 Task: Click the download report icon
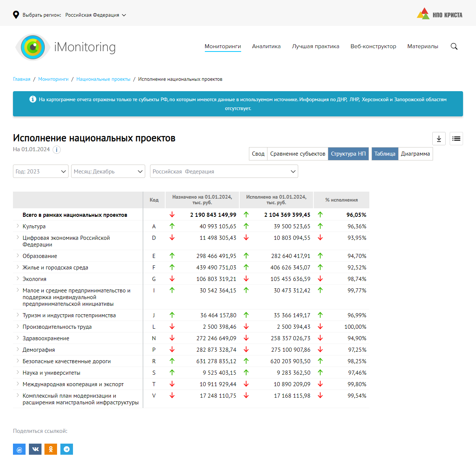(x=439, y=139)
